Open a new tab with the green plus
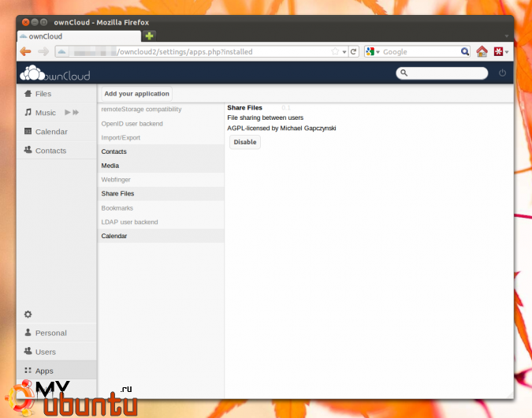Screen dimensions: 532x418 (x=149, y=35)
